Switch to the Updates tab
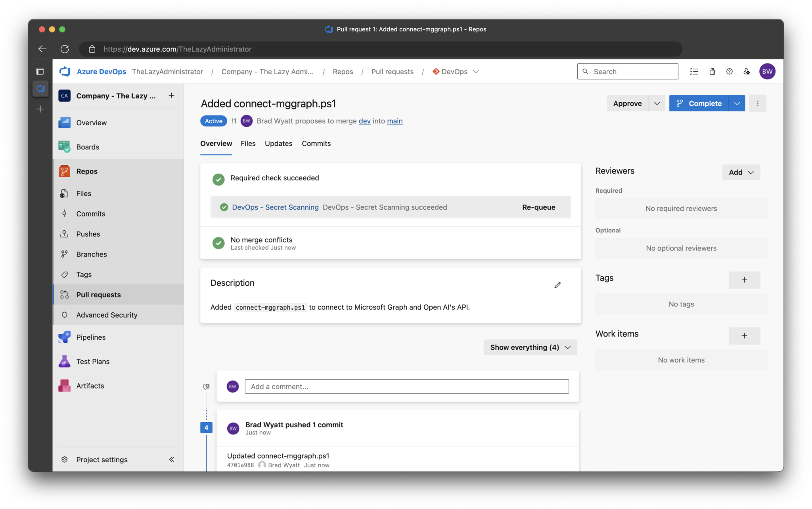Image resolution: width=812 pixels, height=509 pixels. point(278,144)
